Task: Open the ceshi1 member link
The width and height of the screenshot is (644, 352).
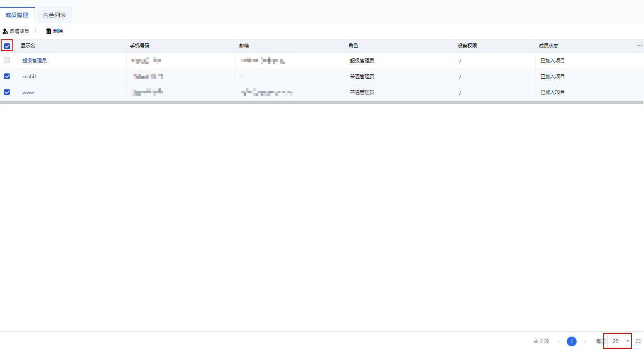Action: tap(29, 77)
